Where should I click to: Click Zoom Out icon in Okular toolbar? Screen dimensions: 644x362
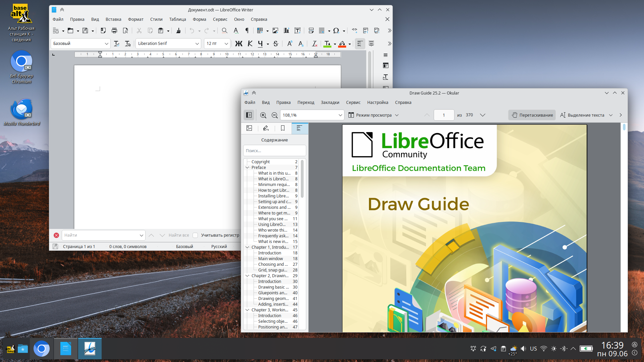click(x=274, y=115)
